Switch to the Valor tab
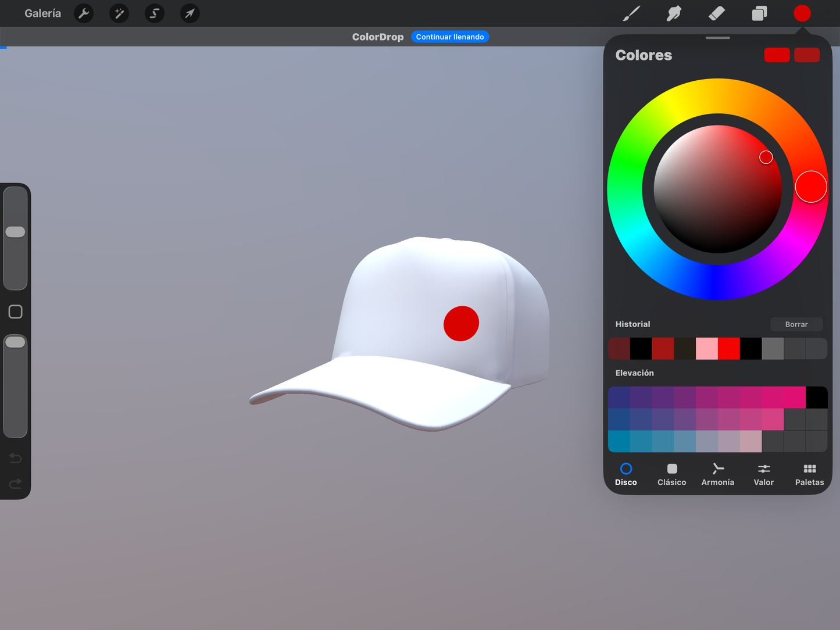The width and height of the screenshot is (840, 630). (764, 474)
